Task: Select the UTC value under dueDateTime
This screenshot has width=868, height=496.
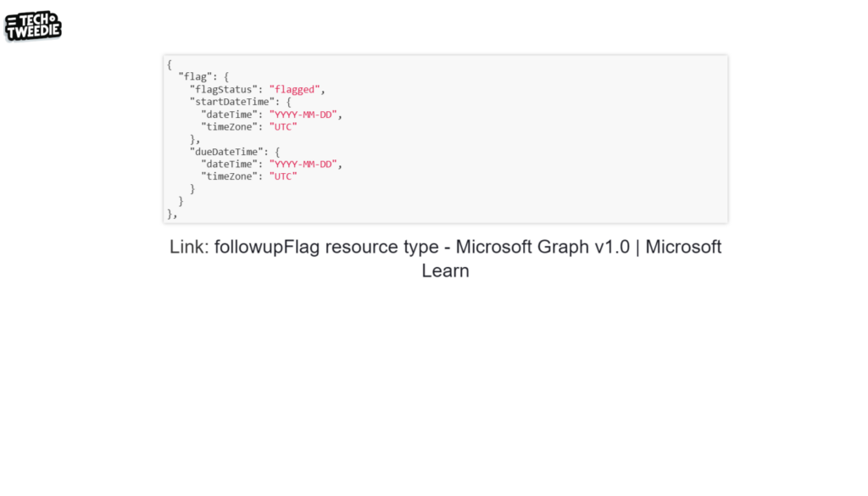Action: point(283,176)
